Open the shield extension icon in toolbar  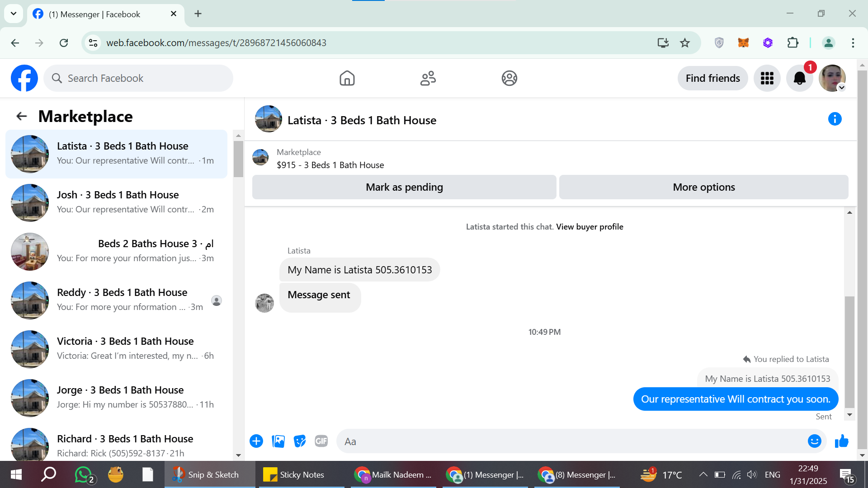719,43
